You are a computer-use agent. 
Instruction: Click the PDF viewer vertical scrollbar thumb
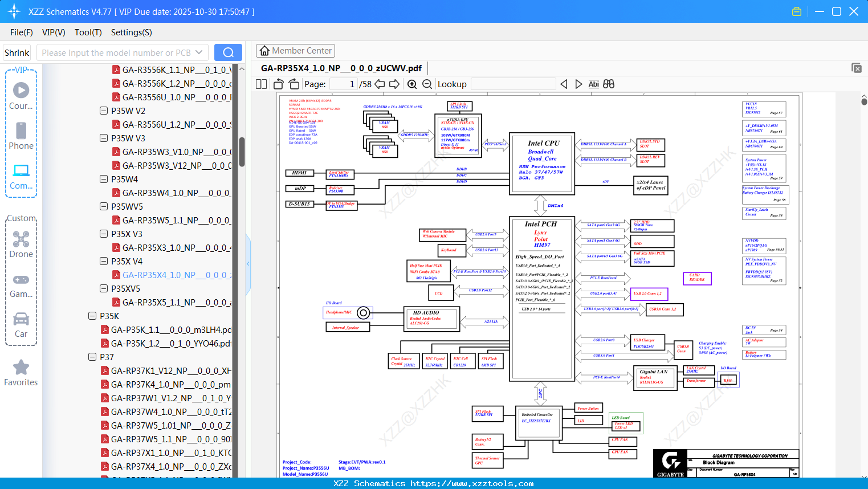click(x=864, y=102)
